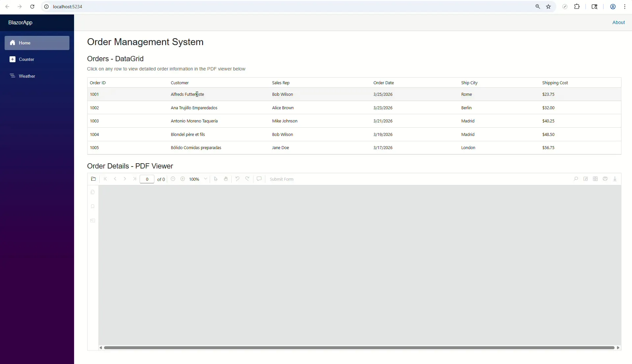632x364 pixels.
Task: Click the undo arrow in the PDF toolbar
Action: pyautogui.click(x=237, y=179)
